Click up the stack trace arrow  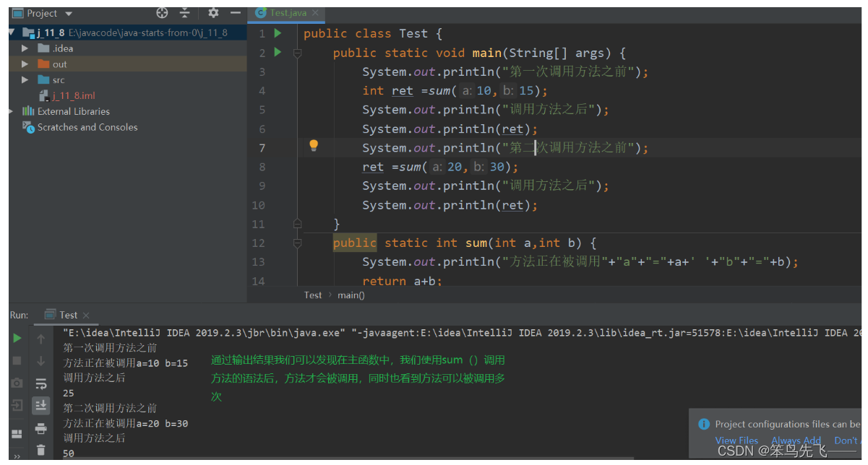click(x=41, y=338)
